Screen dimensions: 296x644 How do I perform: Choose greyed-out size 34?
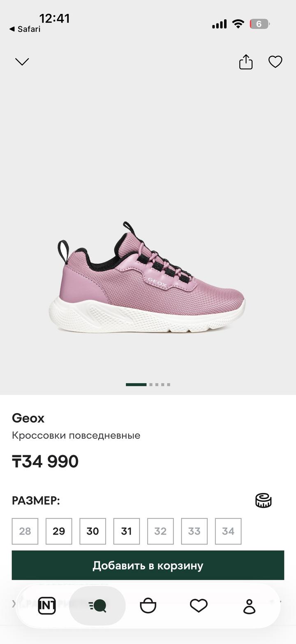(228, 531)
